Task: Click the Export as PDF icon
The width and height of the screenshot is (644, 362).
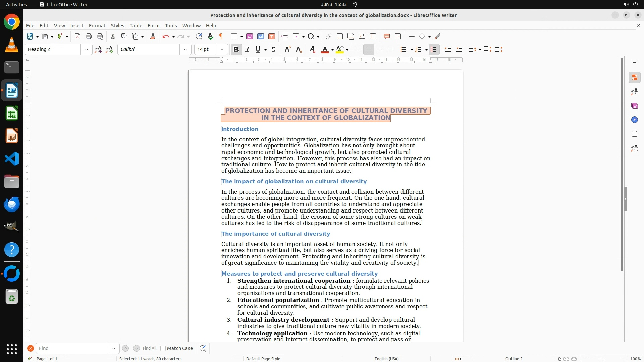Action: [x=77, y=37]
